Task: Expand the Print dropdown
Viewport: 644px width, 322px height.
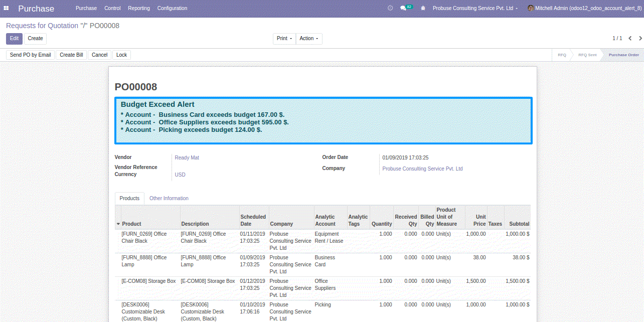Action: 284,39
